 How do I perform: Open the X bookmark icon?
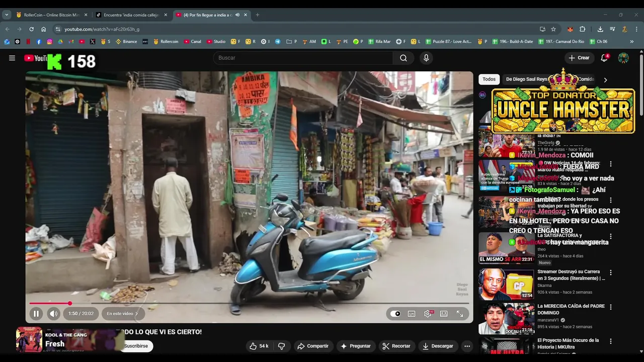[93, 42]
